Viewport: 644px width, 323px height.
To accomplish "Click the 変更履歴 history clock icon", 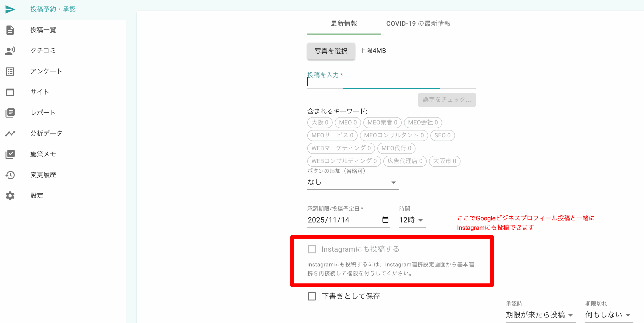I will pyautogui.click(x=10, y=175).
